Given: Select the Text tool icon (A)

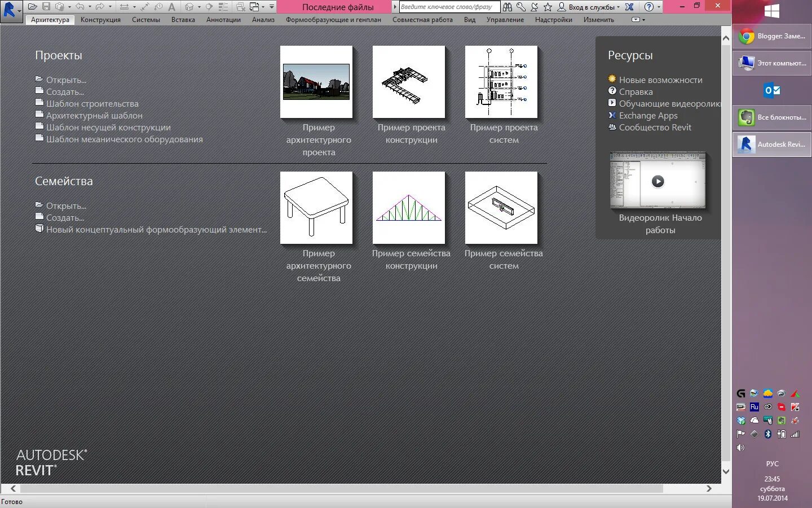Looking at the screenshot, I should [172, 7].
